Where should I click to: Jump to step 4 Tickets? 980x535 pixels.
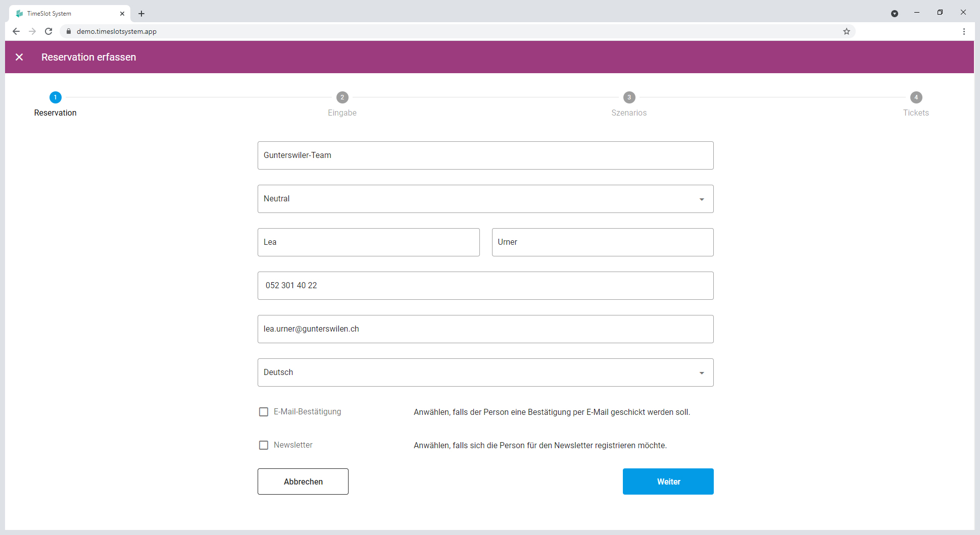pos(916,104)
